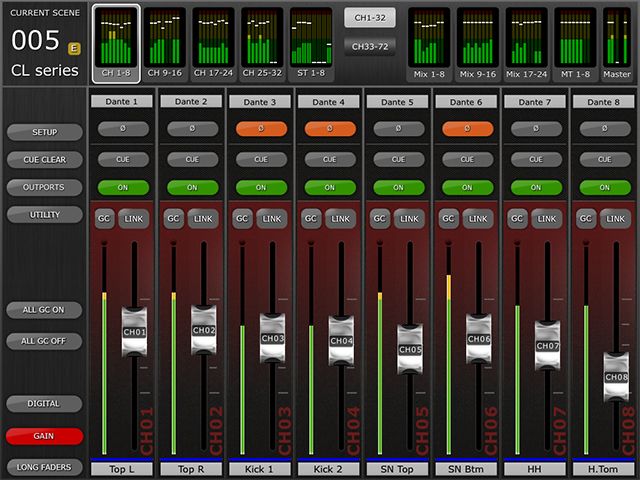Select the CH1-32 bank tab
This screenshot has width=640, height=480.
coord(370,17)
